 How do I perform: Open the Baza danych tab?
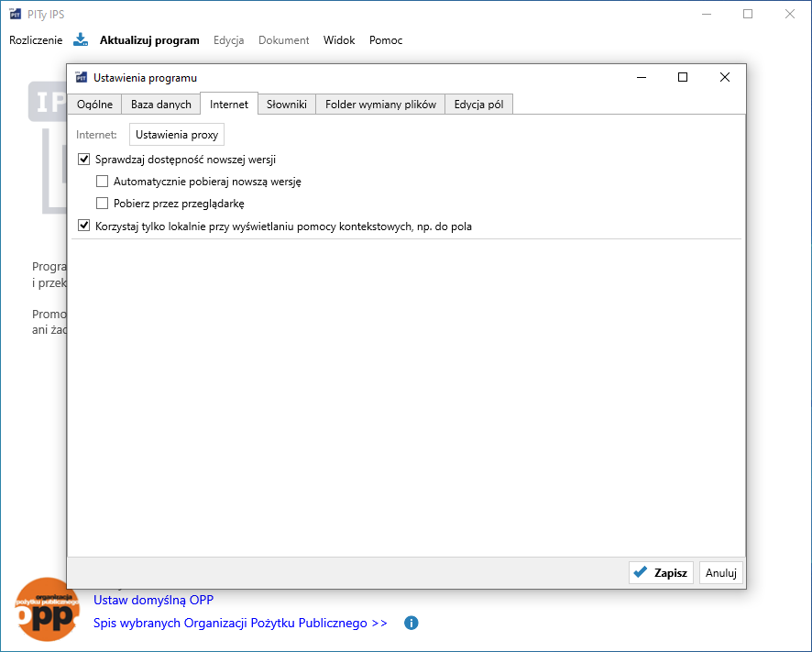tap(161, 105)
